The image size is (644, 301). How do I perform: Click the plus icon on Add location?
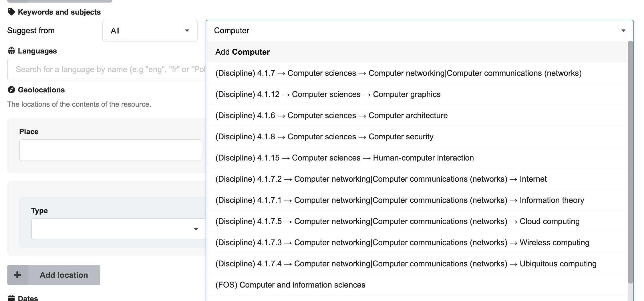17,275
